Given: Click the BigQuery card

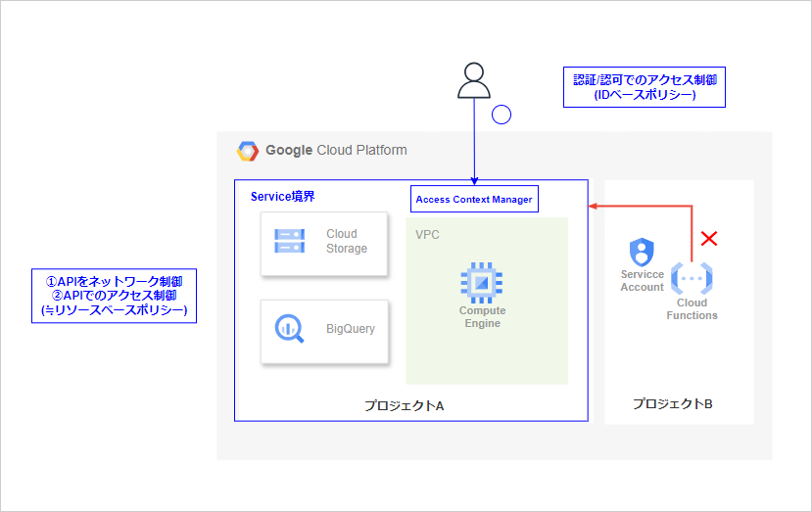Looking at the screenshot, I should (x=324, y=332).
